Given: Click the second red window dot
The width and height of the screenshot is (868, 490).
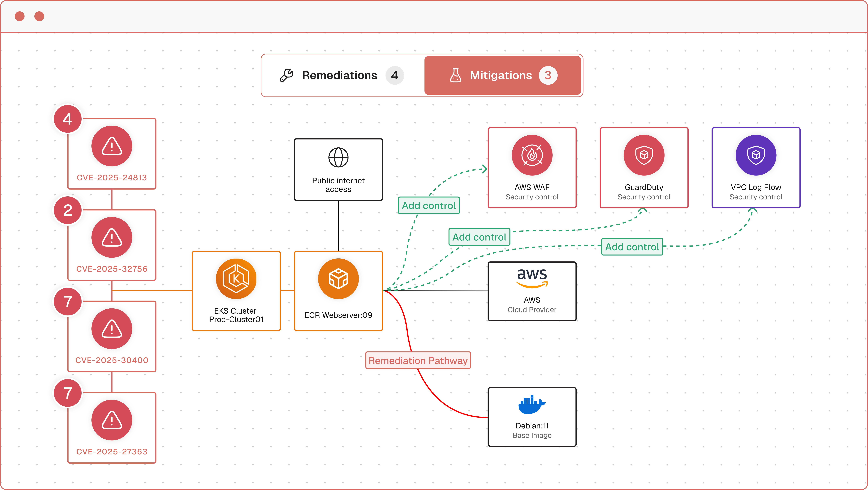Looking at the screenshot, I should [39, 16].
